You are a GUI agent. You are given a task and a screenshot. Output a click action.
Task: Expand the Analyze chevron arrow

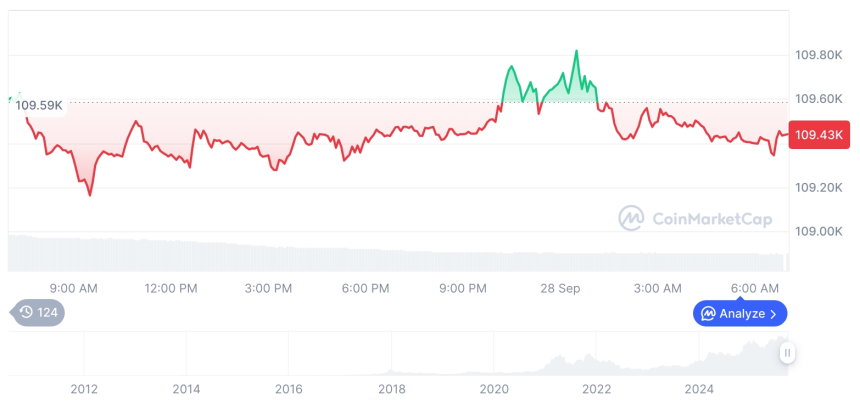coord(774,314)
